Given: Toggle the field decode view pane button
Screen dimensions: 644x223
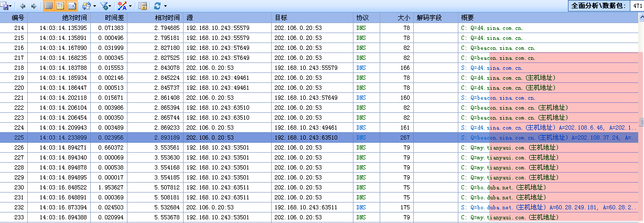Looking at the screenshot, I should point(60,6).
